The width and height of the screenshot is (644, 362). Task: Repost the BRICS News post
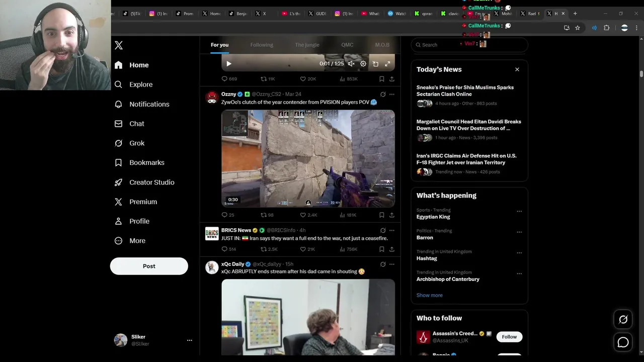pos(269,249)
